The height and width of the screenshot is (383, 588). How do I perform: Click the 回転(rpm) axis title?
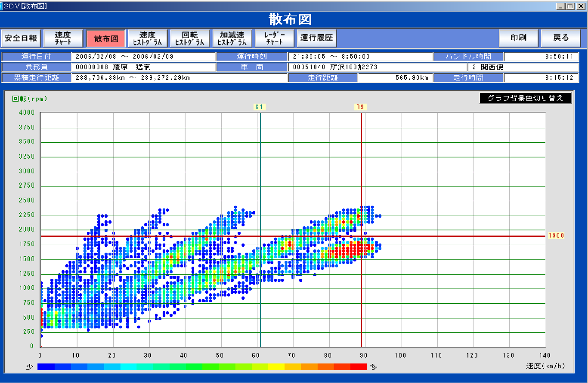coord(29,99)
